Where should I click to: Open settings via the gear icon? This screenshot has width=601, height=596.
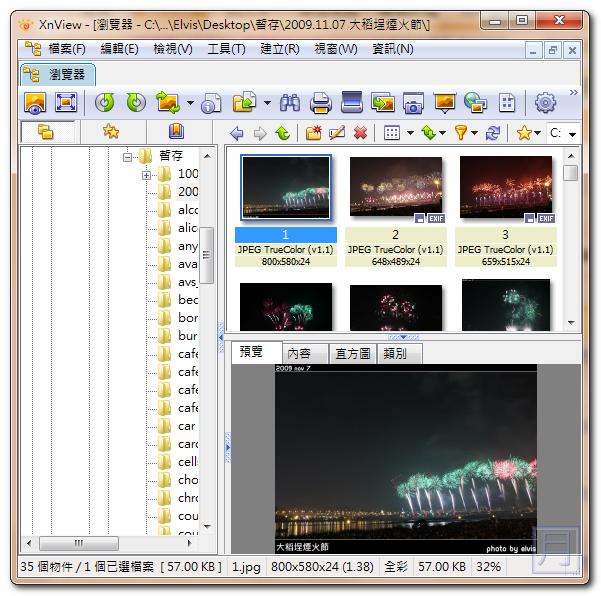point(545,102)
